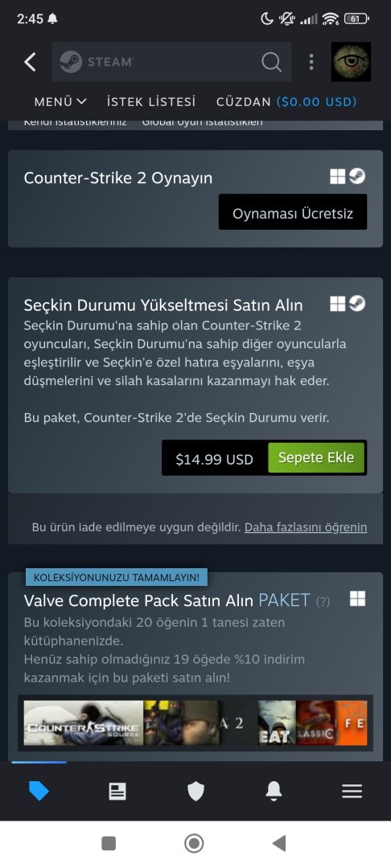Open the Counter-Strike Source thumbnail
The image size is (391, 868).
pyautogui.click(x=83, y=723)
